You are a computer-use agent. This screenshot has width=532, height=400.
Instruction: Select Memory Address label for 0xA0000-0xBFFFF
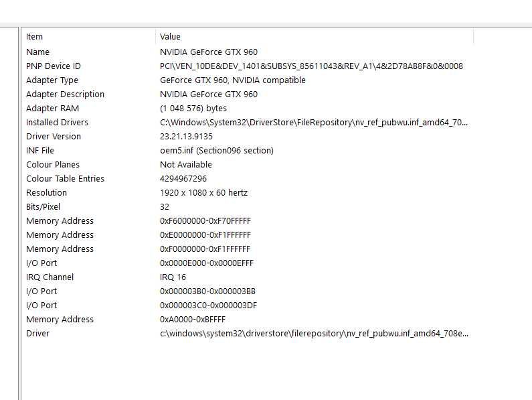[x=60, y=320]
